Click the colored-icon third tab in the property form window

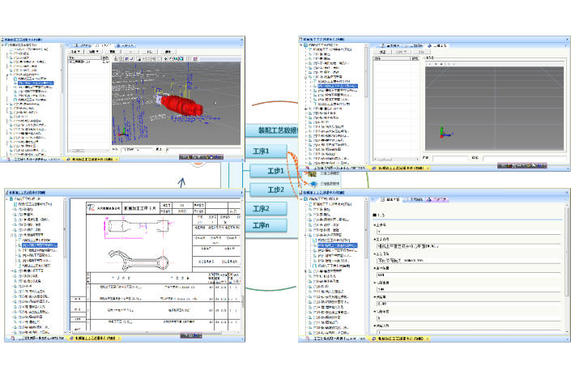click(437, 199)
